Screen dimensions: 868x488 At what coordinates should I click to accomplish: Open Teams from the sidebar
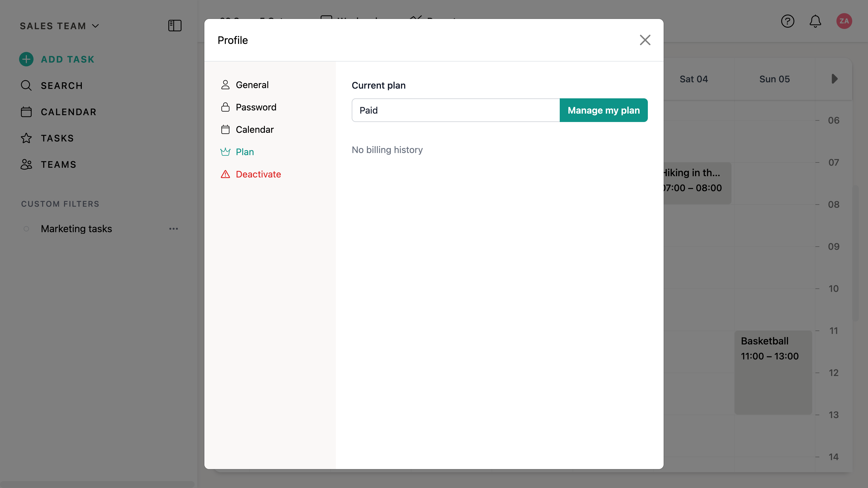click(58, 164)
